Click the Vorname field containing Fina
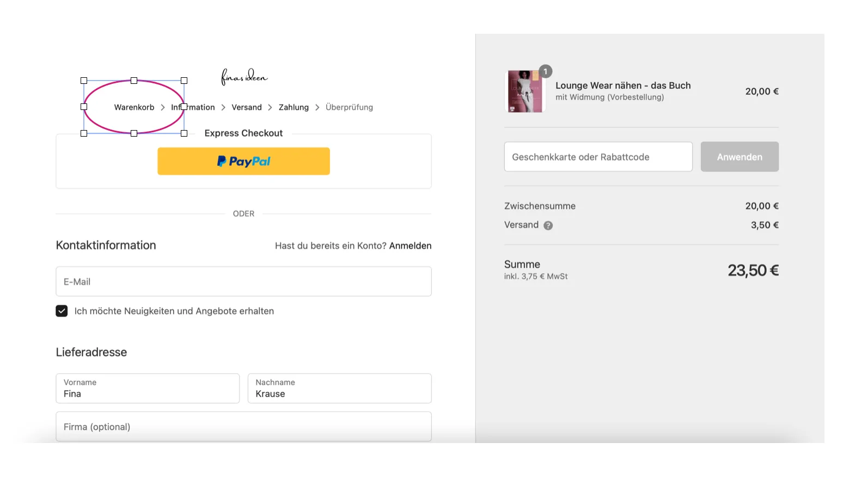868x480 pixels. [x=148, y=388]
